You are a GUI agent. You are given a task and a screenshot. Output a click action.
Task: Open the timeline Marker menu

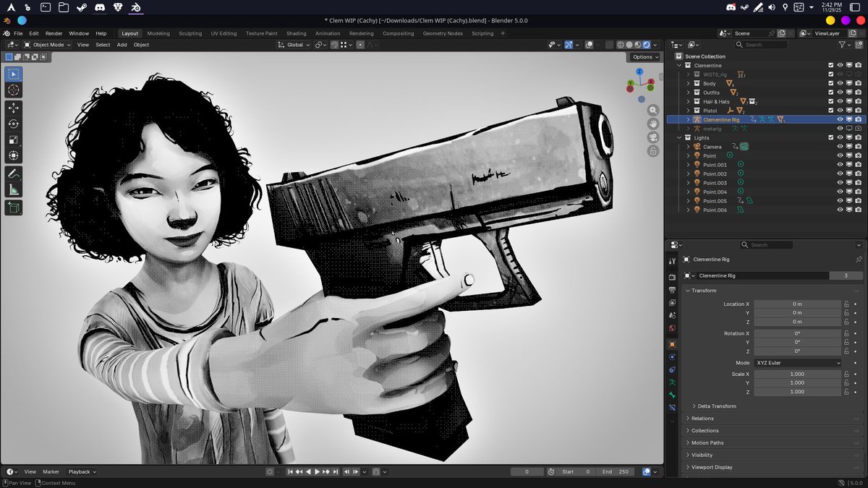pos(51,471)
